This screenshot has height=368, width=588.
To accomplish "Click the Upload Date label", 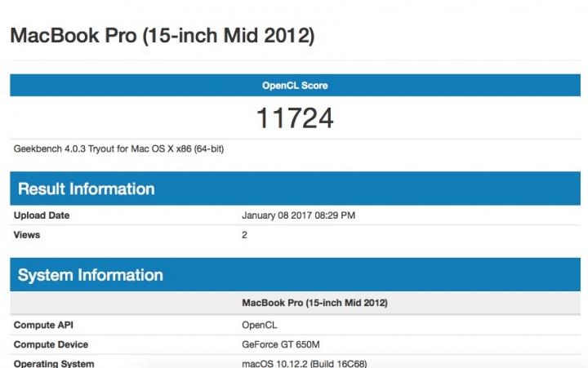I will [x=42, y=215].
